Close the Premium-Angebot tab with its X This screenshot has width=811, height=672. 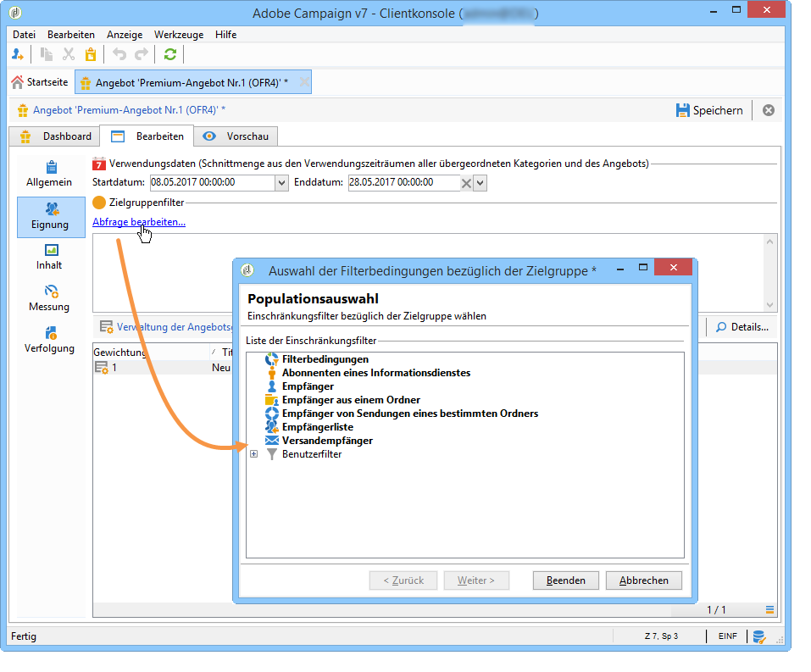304,81
